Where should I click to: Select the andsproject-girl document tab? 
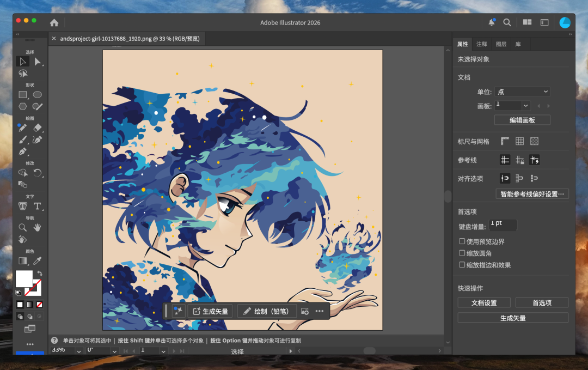(130, 39)
